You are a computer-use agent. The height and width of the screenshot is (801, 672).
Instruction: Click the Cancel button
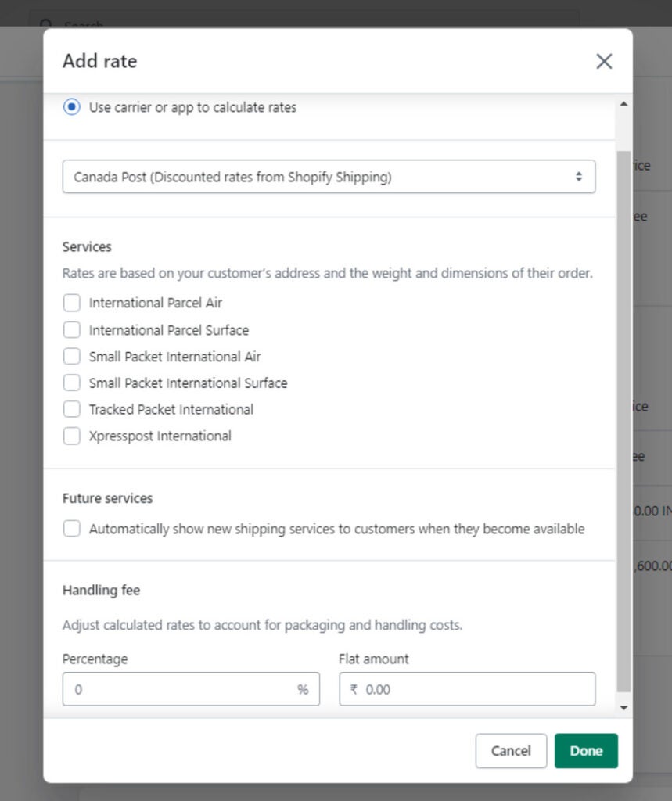click(511, 750)
